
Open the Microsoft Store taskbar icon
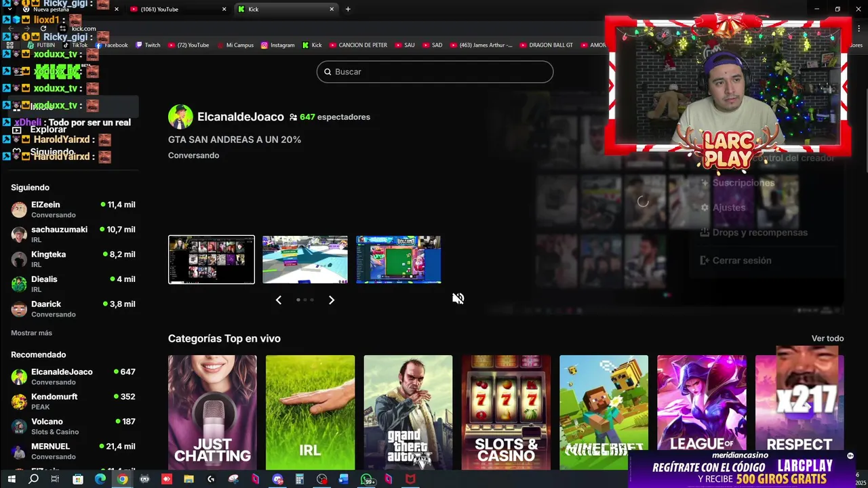[x=78, y=479]
